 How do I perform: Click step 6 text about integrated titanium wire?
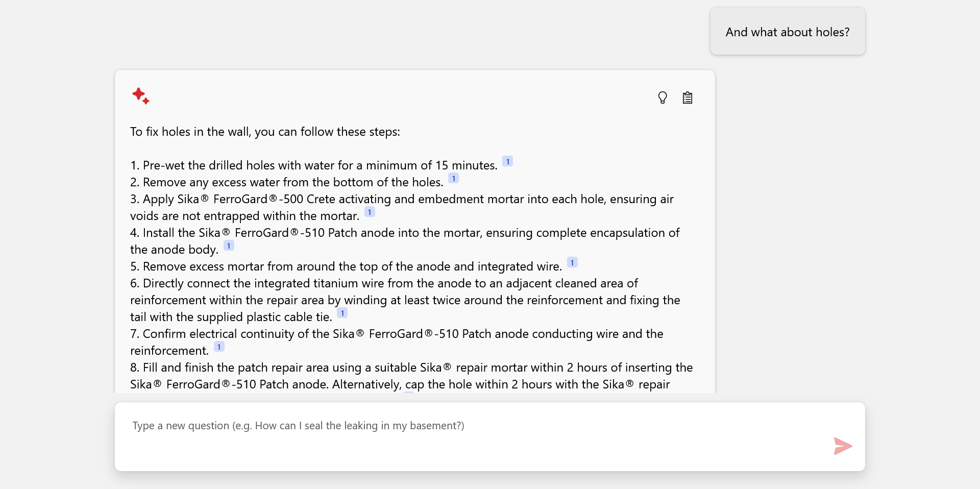coord(390,283)
